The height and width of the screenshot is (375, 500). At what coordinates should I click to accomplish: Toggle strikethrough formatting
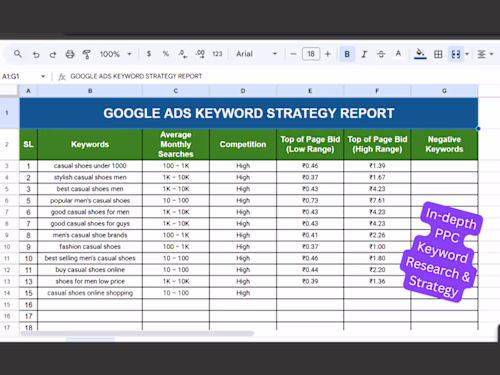[381, 54]
